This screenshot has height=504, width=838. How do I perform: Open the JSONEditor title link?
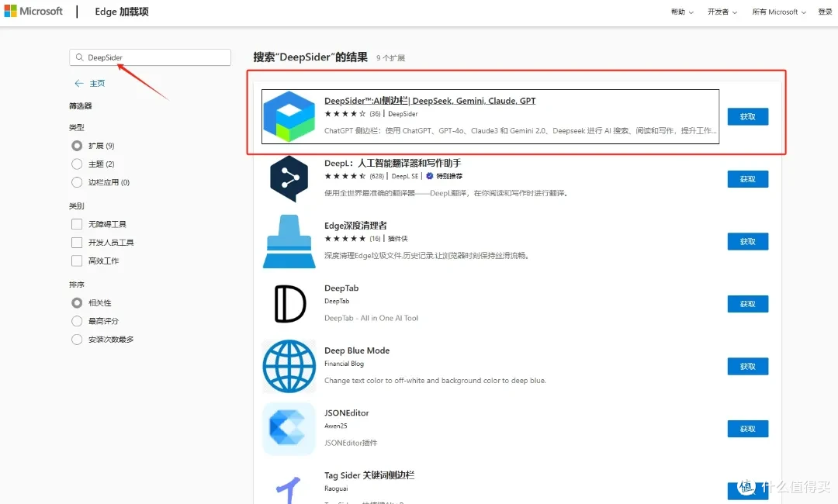346,413
